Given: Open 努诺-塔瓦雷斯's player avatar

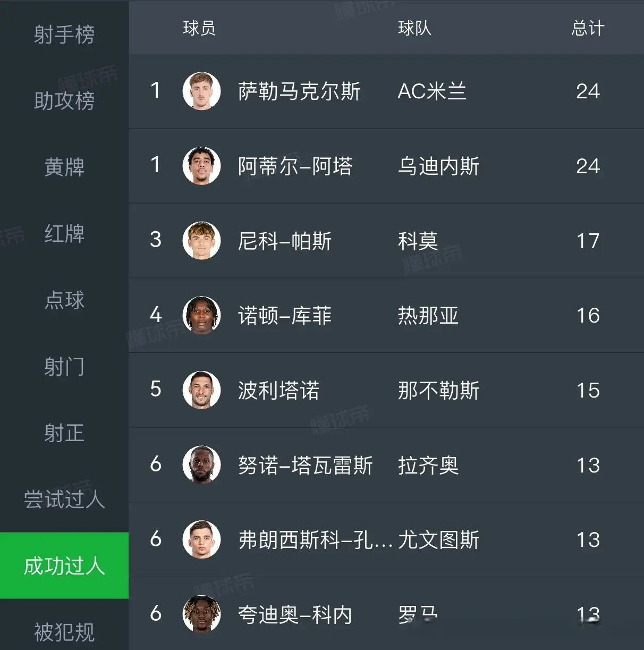Looking at the screenshot, I should (x=201, y=465).
